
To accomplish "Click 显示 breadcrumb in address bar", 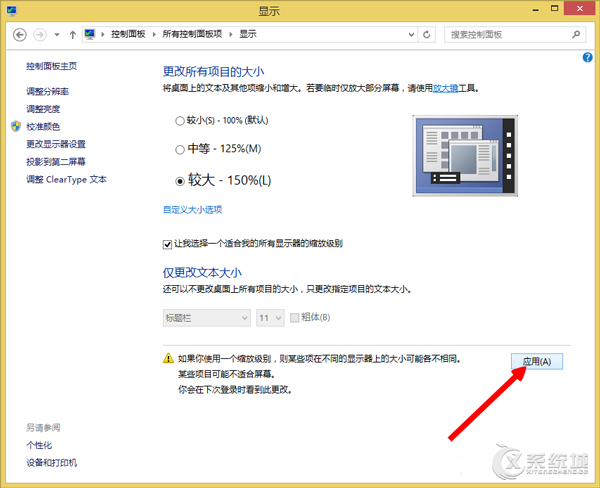I will pyautogui.click(x=248, y=34).
